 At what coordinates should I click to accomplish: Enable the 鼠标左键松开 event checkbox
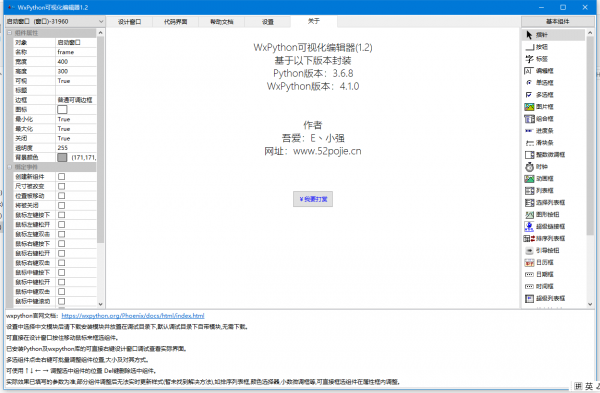point(61,225)
